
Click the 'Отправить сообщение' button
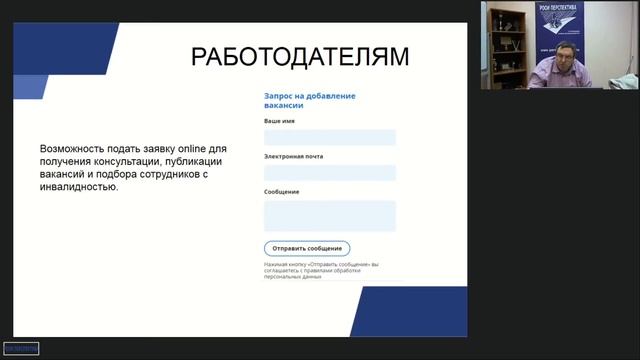(307, 248)
